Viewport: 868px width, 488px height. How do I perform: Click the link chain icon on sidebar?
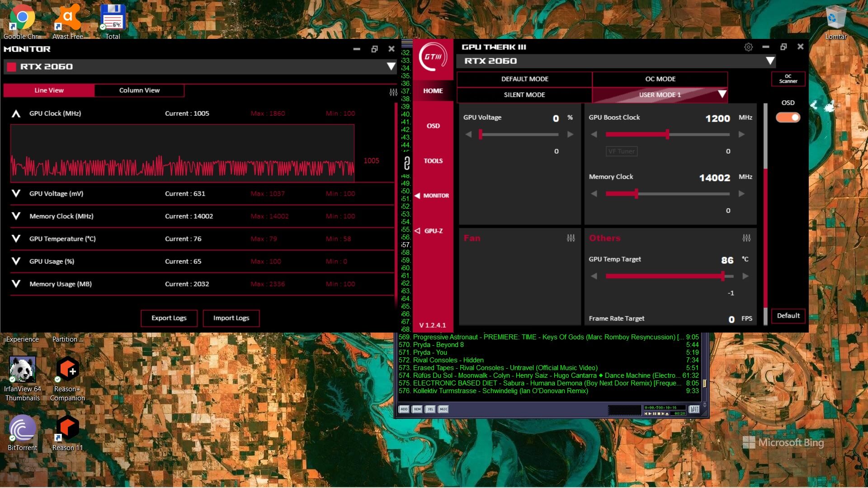click(x=406, y=163)
